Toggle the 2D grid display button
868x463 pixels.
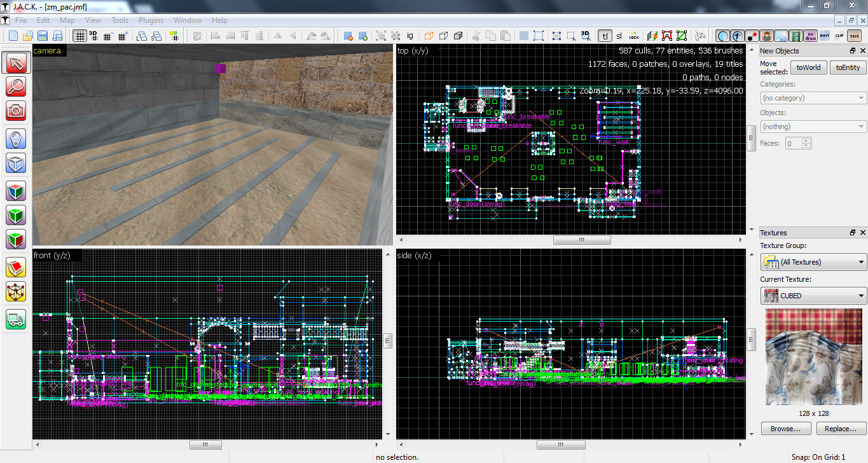click(79, 36)
